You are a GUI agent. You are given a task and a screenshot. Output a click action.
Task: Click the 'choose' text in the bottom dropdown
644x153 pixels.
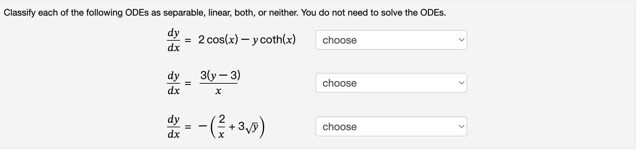[x=339, y=127]
